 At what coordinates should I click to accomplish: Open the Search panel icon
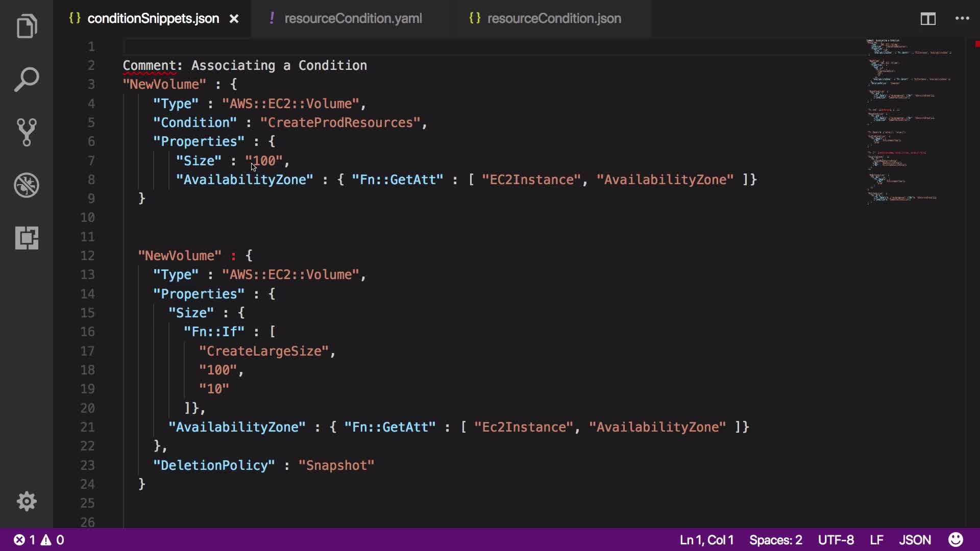(x=27, y=80)
